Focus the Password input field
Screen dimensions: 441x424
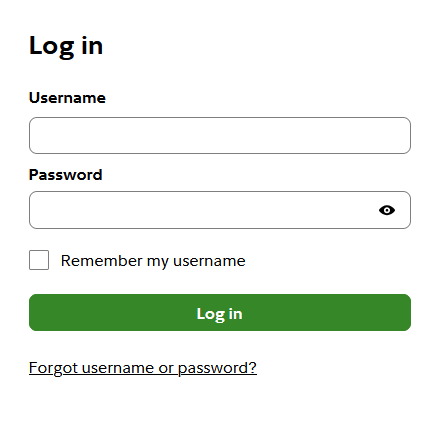point(220,210)
